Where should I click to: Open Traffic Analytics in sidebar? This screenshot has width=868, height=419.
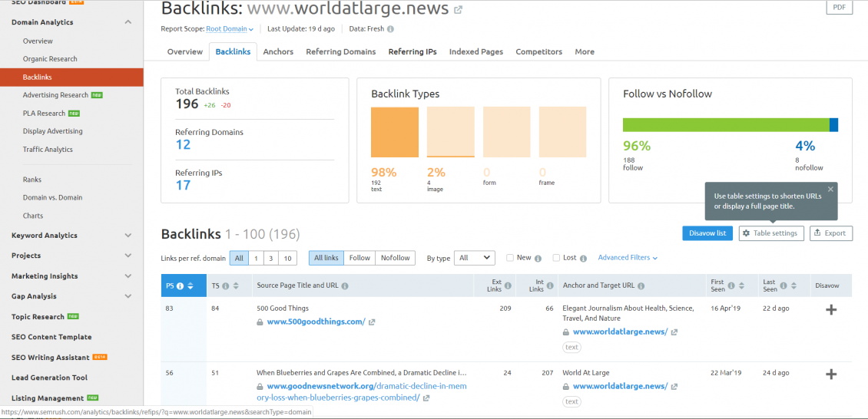pyautogui.click(x=48, y=149)
